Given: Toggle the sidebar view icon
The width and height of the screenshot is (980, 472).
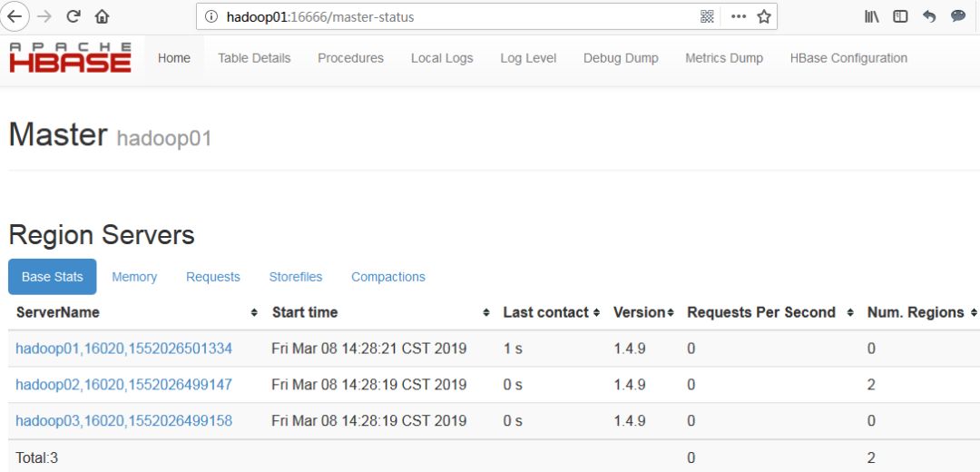Looking at the screenshot, I should point(900,16).
